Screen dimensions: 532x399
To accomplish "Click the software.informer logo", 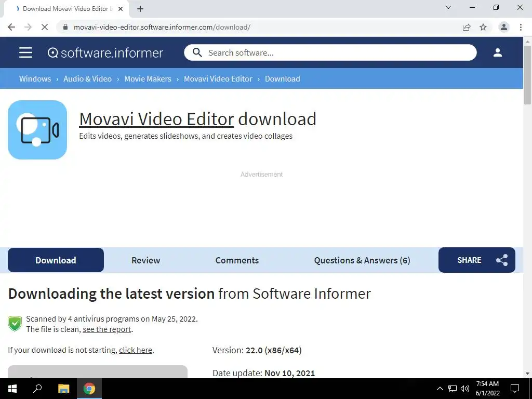I will point(105,53).
